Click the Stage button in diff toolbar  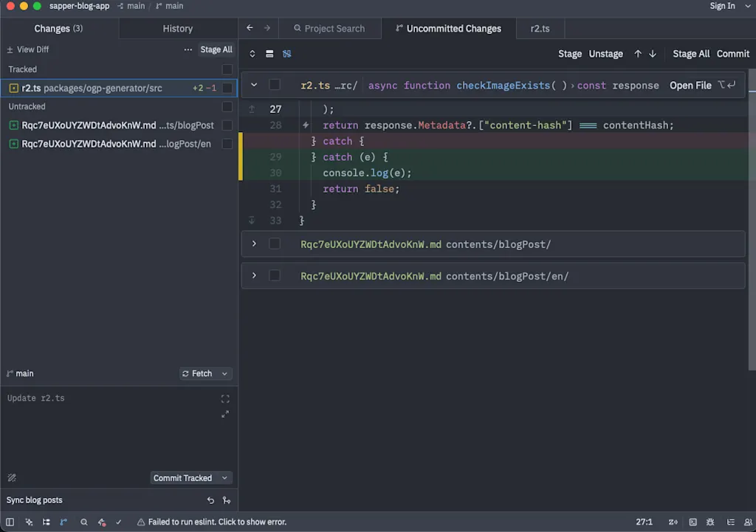[x=570, y=54]
